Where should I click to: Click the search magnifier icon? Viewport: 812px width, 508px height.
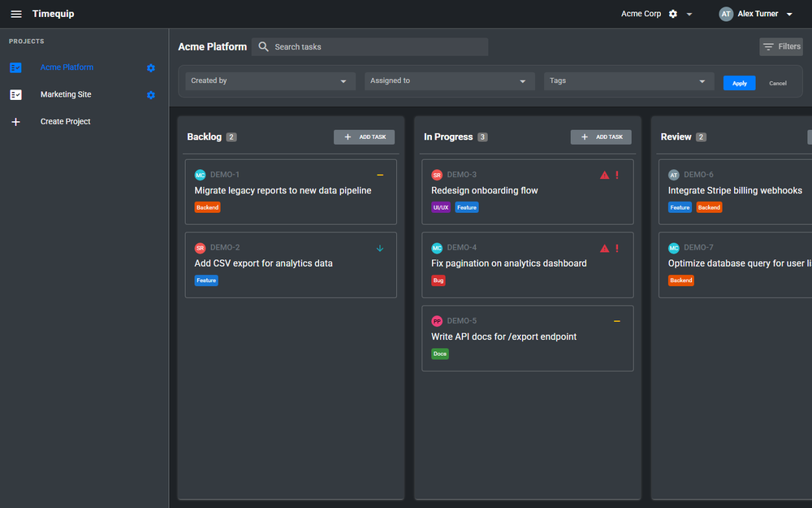coord(263,46)
